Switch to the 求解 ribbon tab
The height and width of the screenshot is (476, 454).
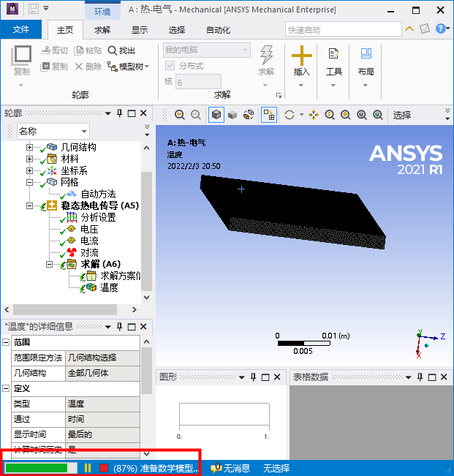click(103, 30)
